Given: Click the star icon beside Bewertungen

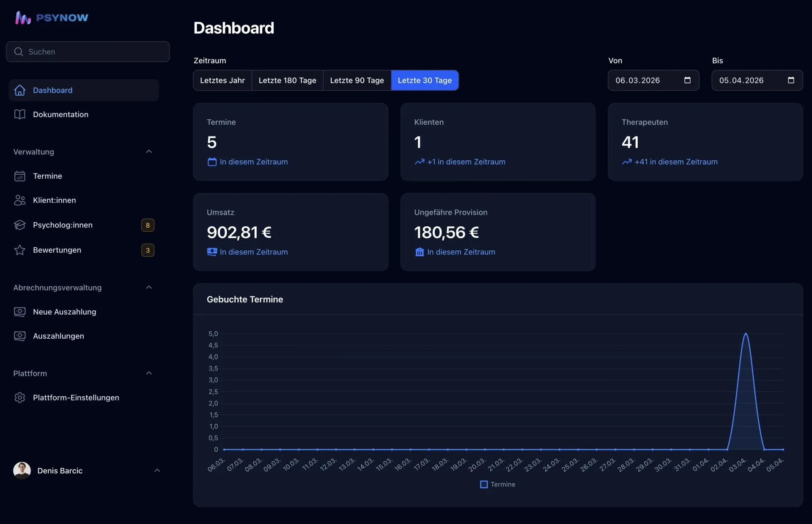Looking at the screenshot, I should click(x=19, y=250).
